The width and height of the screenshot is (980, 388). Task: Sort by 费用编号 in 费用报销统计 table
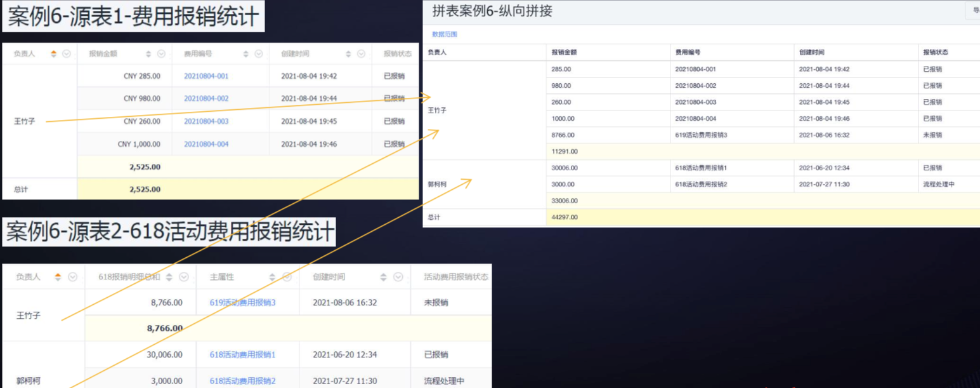(x=245, y=54)
